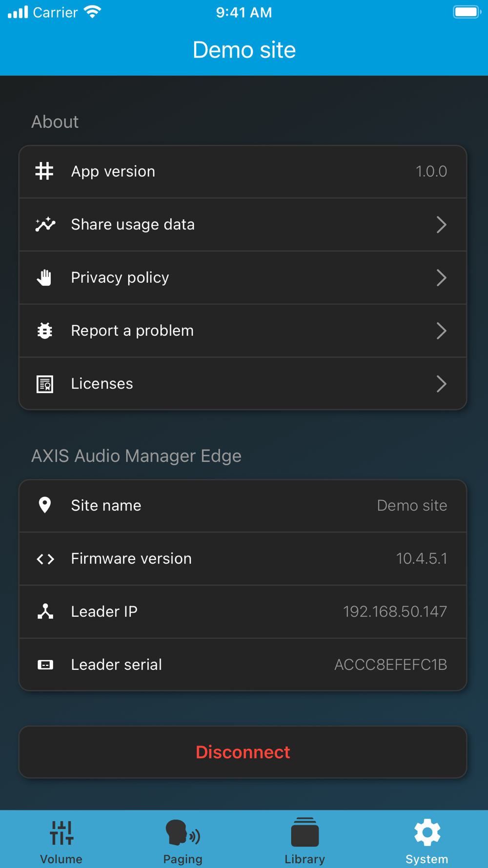Click the network icon beside Leader IP
The image size is (488, 868).
tap(45, 612)
